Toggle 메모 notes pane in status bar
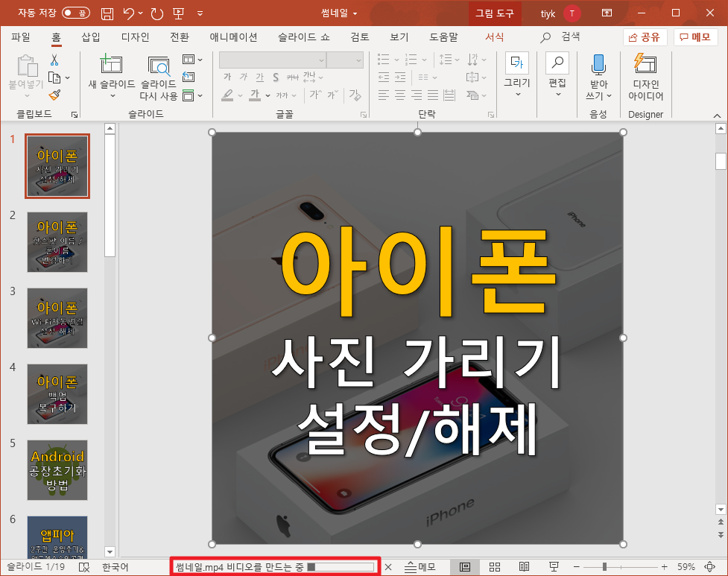This screenshot has height=576, width=728. click(420, 567)
